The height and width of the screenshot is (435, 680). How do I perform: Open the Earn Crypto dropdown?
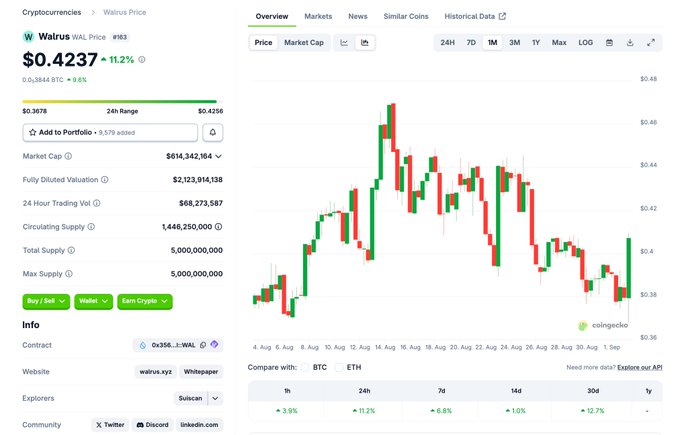145,301
